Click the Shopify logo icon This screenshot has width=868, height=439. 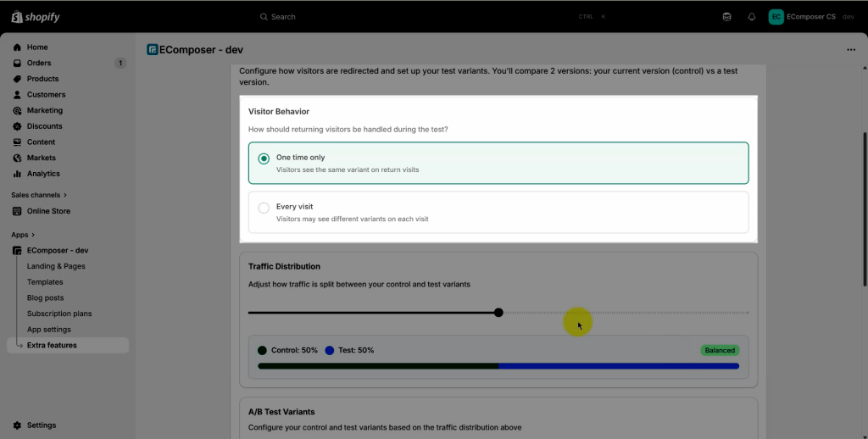pos(17,17)
